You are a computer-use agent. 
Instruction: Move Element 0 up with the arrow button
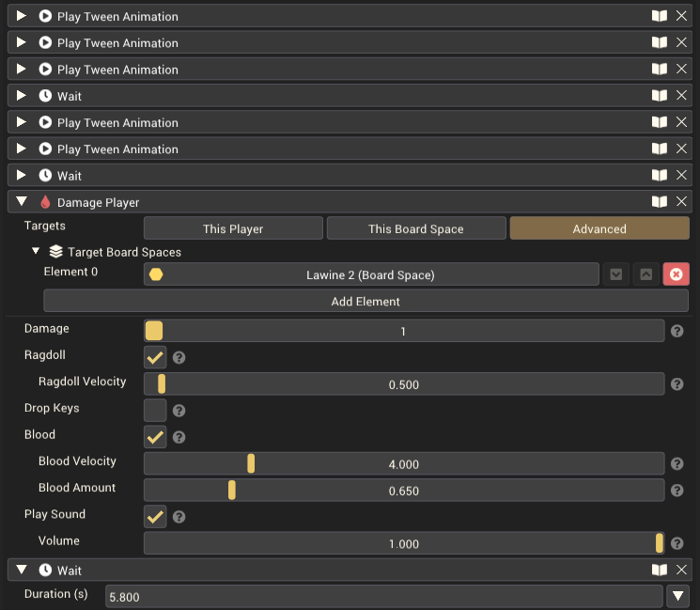[646, 274]
